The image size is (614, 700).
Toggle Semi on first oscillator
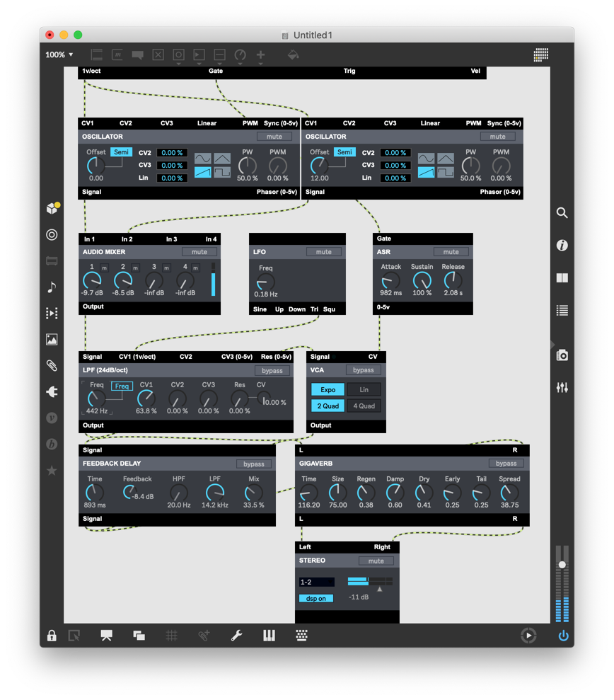tap(122, 152)
